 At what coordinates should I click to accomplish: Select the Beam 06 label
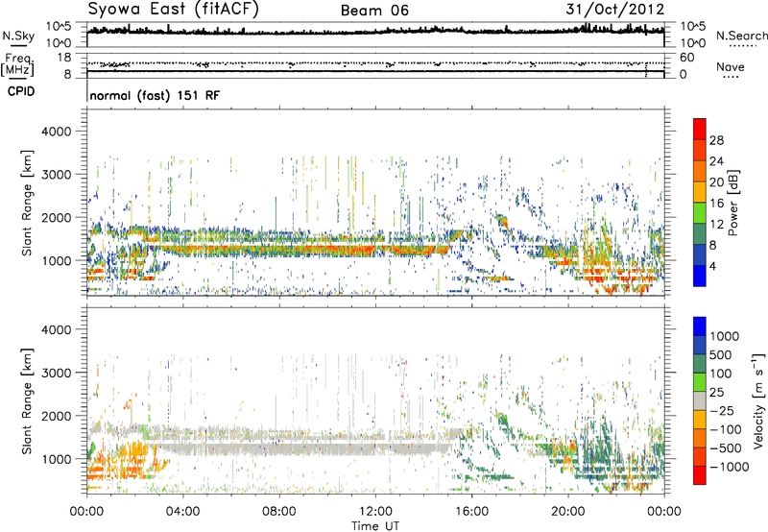coord(374,11)
